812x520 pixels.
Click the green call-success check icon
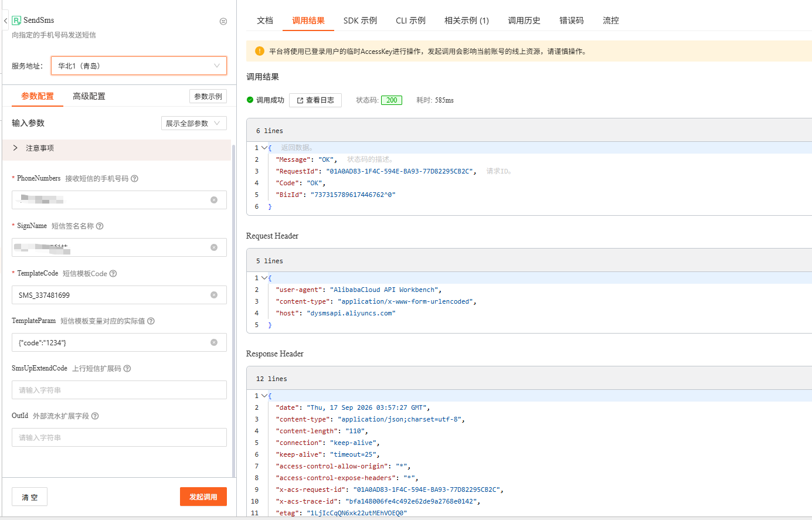(250, 100)
